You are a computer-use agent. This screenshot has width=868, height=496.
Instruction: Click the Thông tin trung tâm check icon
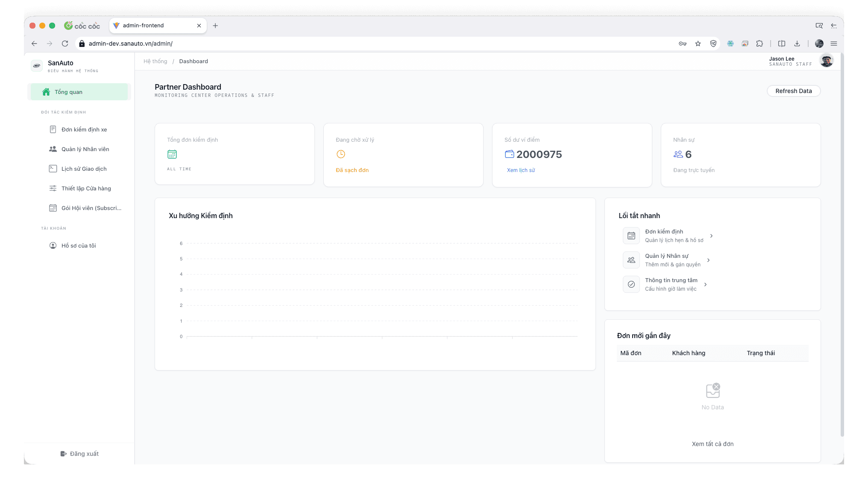[631, 284]
